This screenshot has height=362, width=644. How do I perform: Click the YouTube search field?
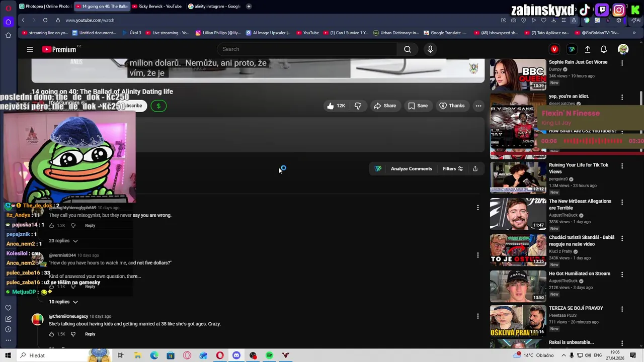pyautogui.click(x=307, y=49)
